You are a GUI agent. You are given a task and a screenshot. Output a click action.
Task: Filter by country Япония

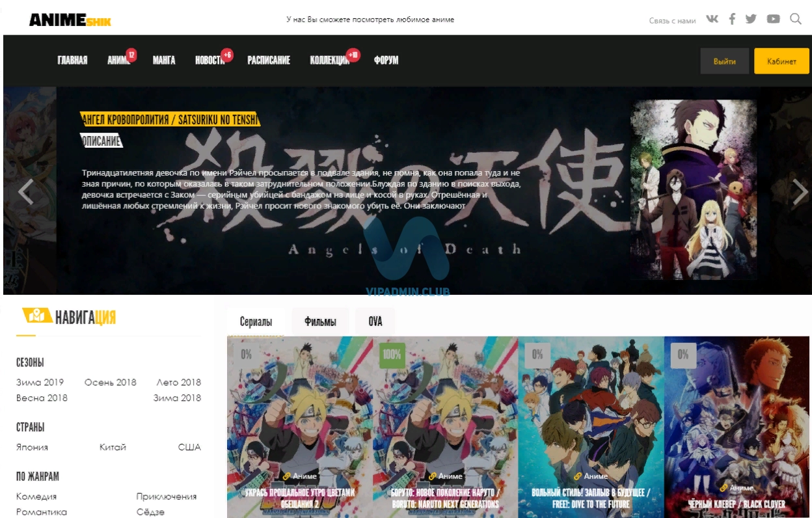[x=33, y=448]
